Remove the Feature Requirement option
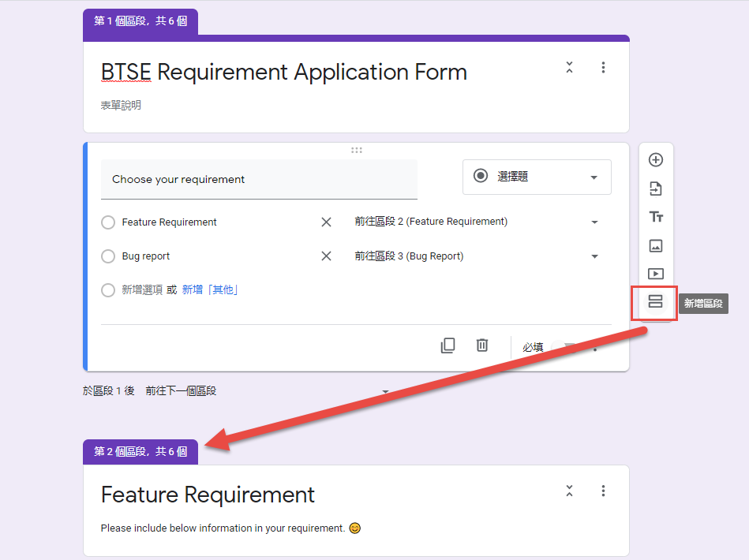 point(326,222)
